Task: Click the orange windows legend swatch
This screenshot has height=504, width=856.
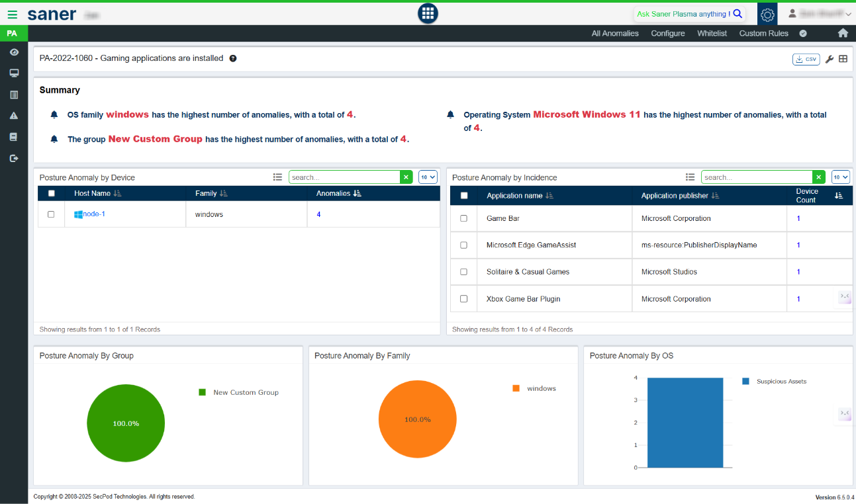Action: 516,388
